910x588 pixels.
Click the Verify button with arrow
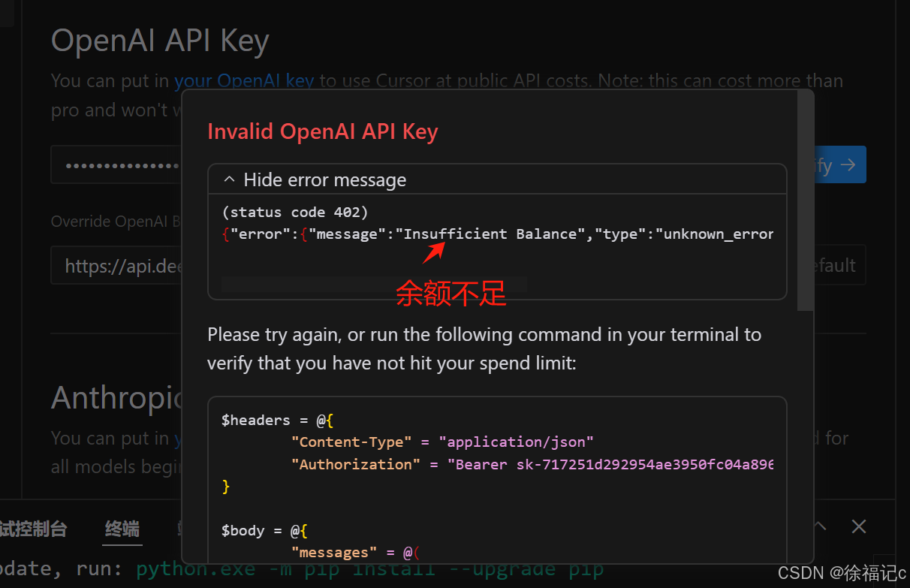click(x=839, y=164)
